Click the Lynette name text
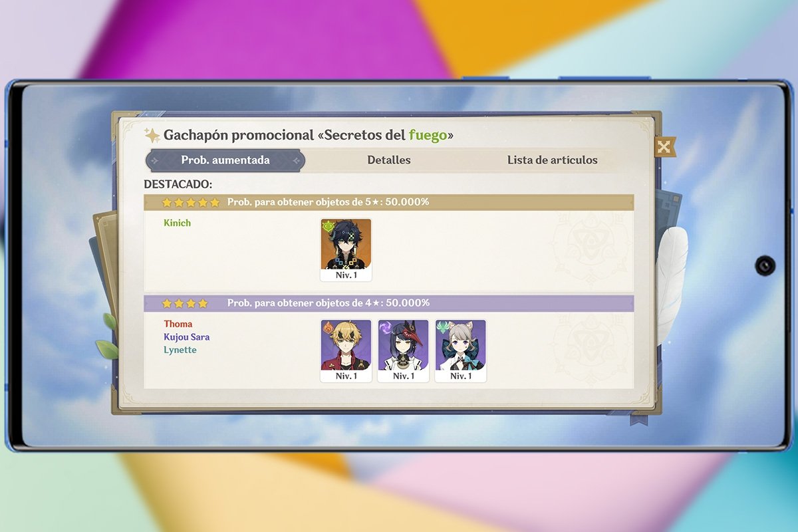Viewport: 798px width, 532px height. pos(180,350)
